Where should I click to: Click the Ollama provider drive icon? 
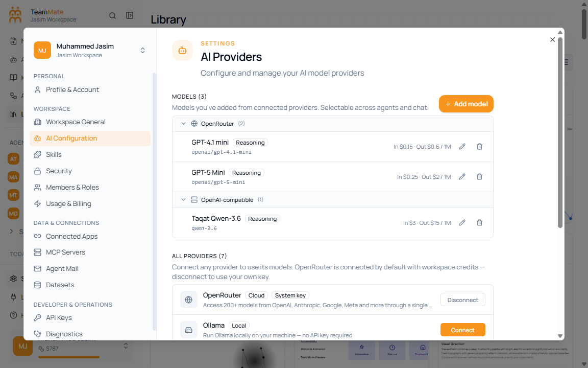click(x=189, y=330)
